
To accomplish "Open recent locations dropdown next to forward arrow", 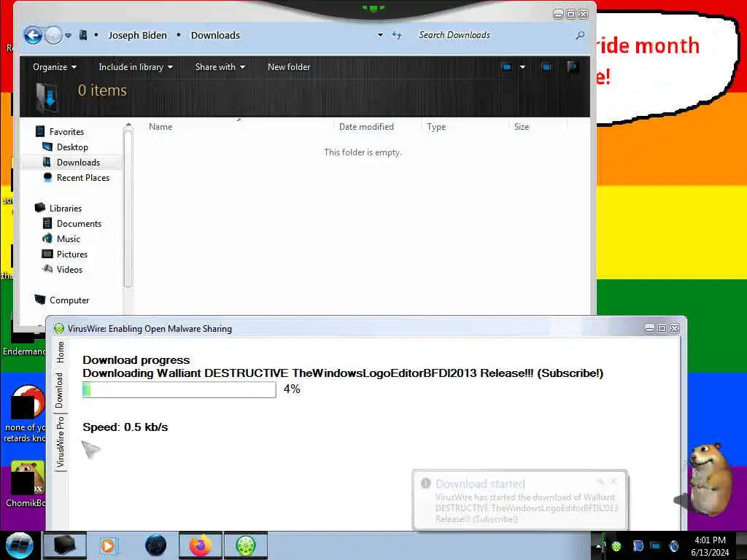I will (68, 35).
